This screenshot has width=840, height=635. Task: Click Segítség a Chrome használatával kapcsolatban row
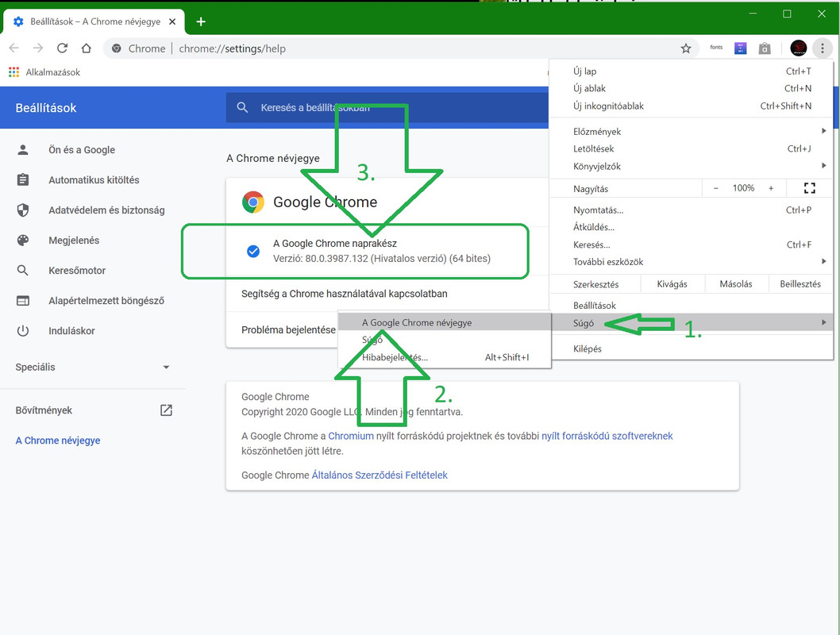coord(387,294)
